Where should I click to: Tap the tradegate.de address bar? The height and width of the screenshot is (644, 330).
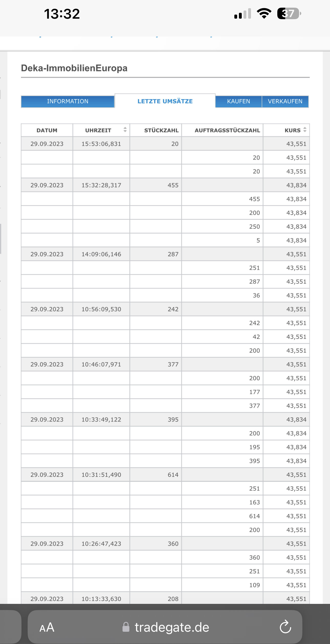pyautogui.click(x=172, y=627)
